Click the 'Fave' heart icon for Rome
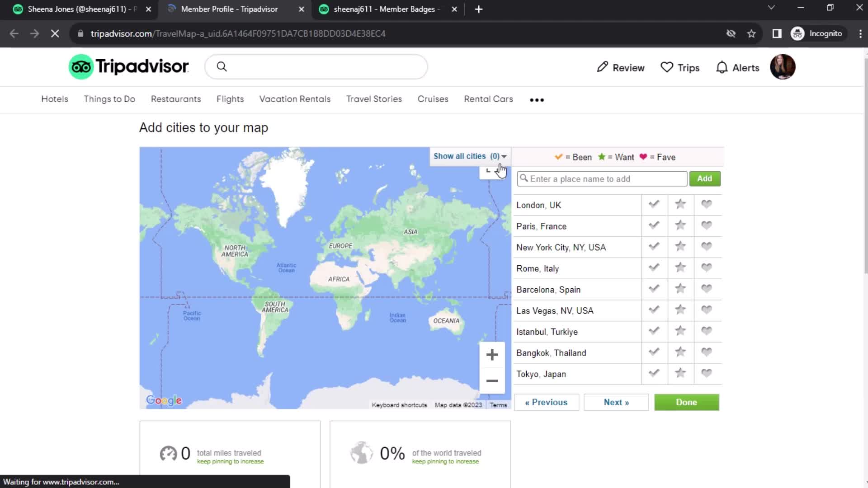This screenshot has height=488, width=868. 707,267
